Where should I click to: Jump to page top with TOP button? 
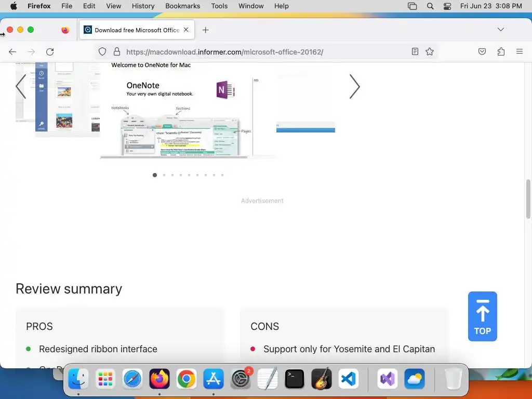pos(482,316)
